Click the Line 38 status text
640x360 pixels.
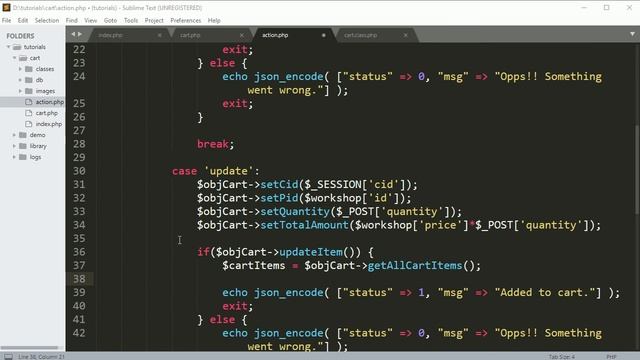point(41,357)
